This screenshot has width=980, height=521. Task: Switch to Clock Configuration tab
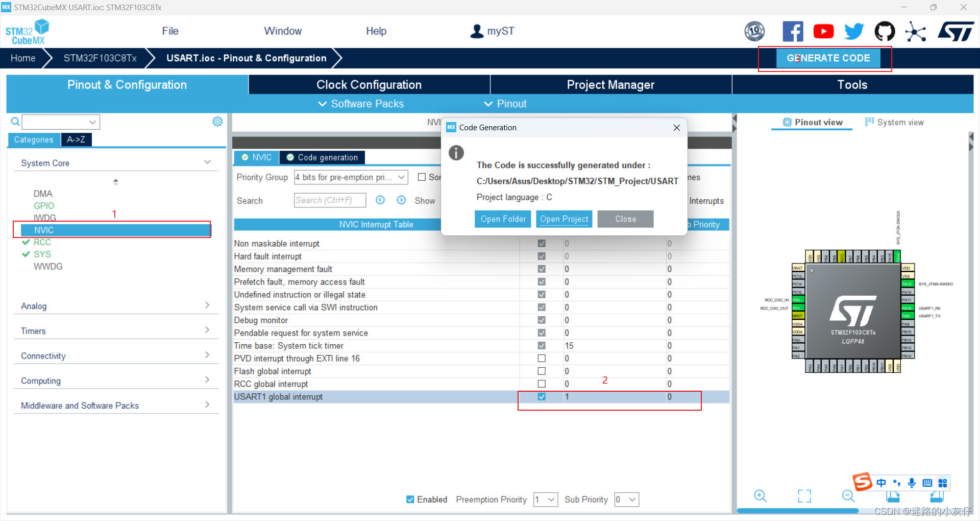(x=369, y=85)
